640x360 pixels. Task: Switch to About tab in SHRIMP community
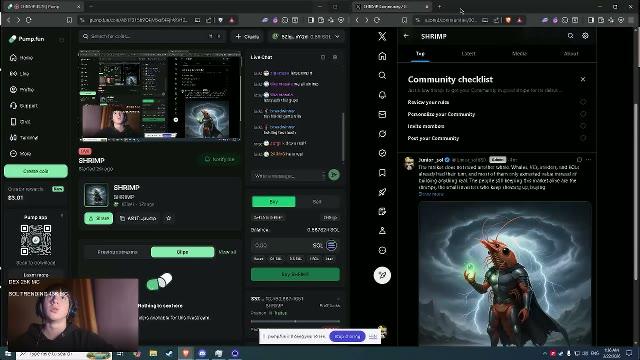[x=571, y=53]
